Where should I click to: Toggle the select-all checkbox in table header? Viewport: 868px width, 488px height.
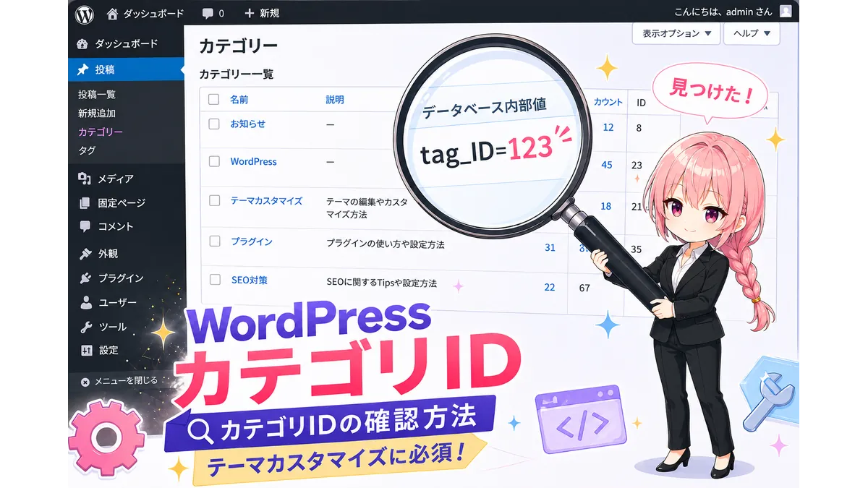click(213, 100)
